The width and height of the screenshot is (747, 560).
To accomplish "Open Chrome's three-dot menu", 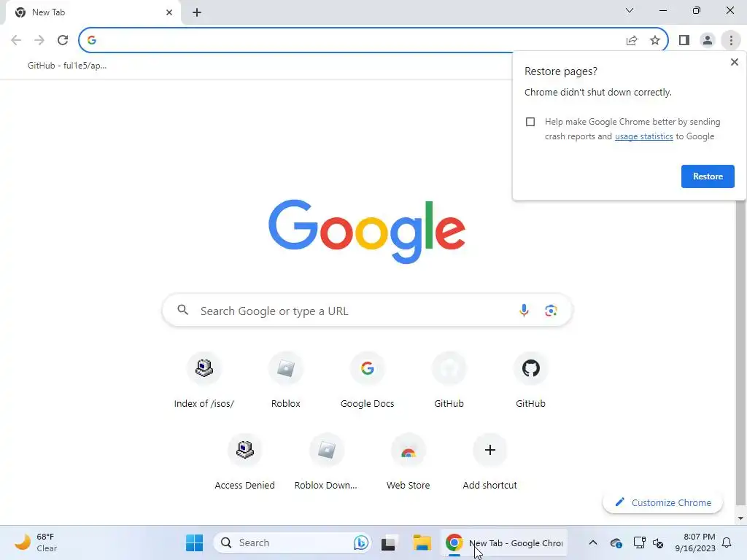I will 731,41.
